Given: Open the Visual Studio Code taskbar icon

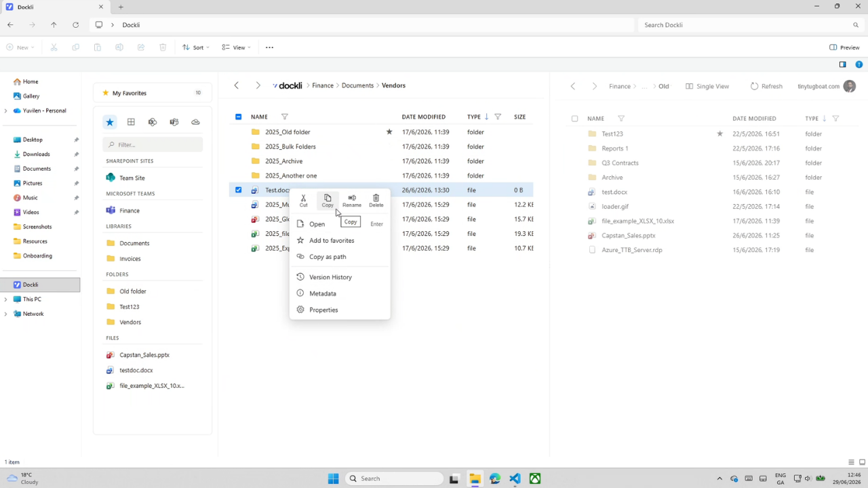Looking at the screenshot, I should [x=515, y=479].
